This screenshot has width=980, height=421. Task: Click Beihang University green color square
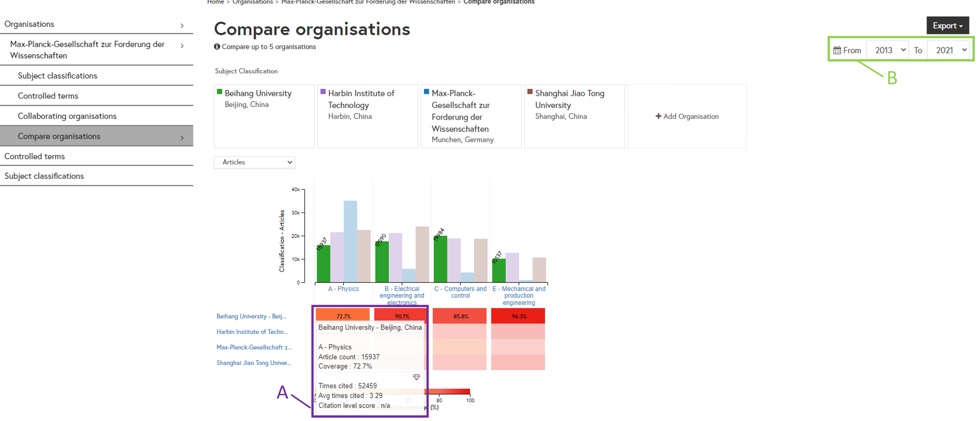[x=220, y=92]
